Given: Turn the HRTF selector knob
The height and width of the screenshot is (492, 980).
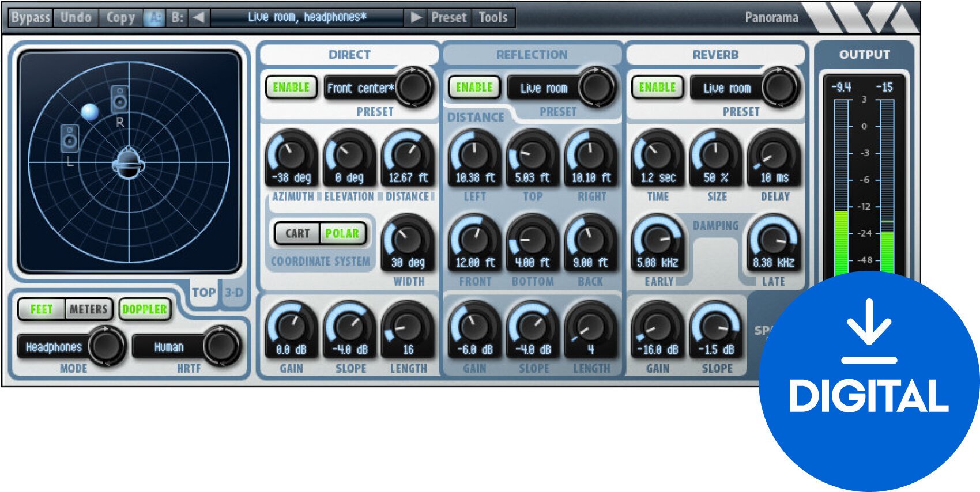Looking at the screenshot, I should (x=222, y=346).
